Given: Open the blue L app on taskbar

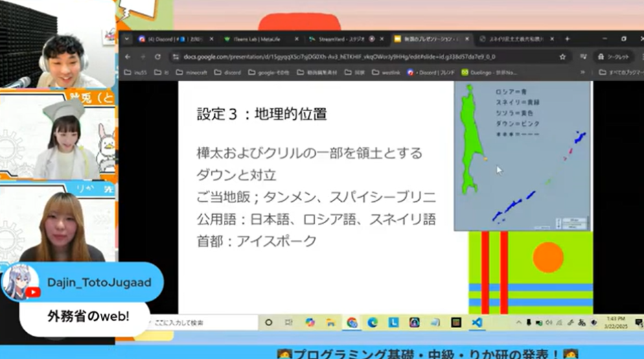Looking at the screenshot, I should pos(393,323).
